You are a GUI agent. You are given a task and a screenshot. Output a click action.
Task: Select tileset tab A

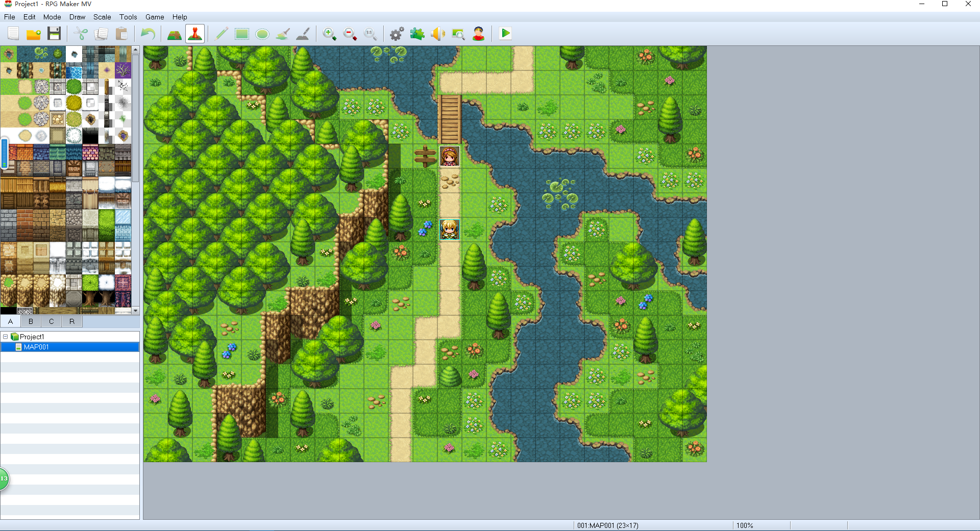(10, 321)
